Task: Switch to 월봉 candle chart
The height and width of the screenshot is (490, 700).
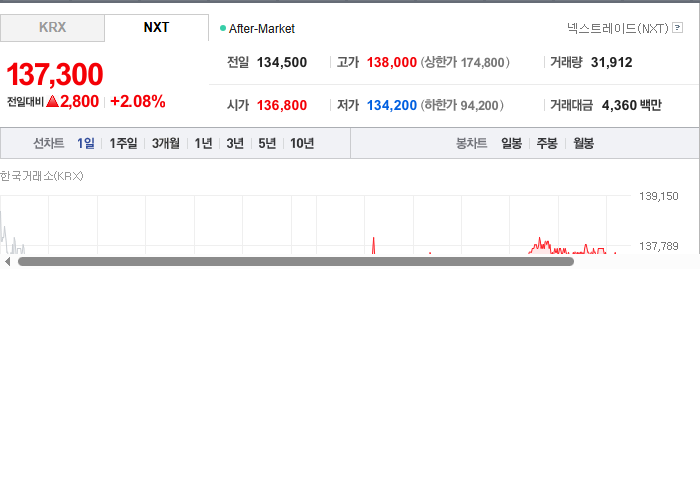Action: click(583, 143)
